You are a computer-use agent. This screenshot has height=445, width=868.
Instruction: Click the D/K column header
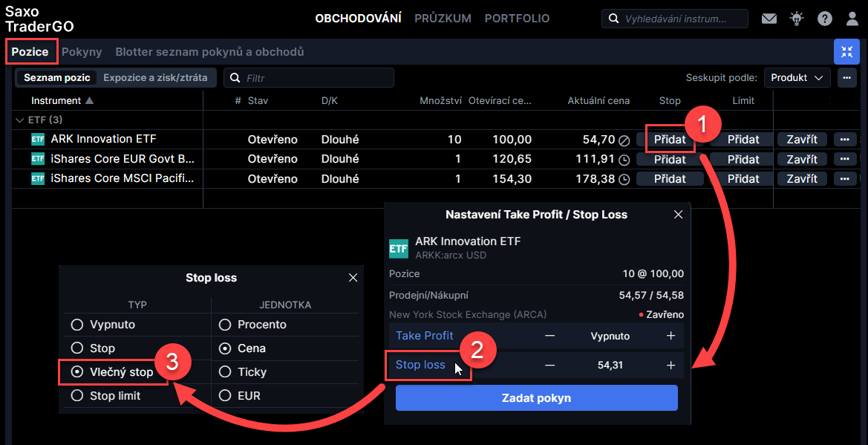tap(330, 101)
